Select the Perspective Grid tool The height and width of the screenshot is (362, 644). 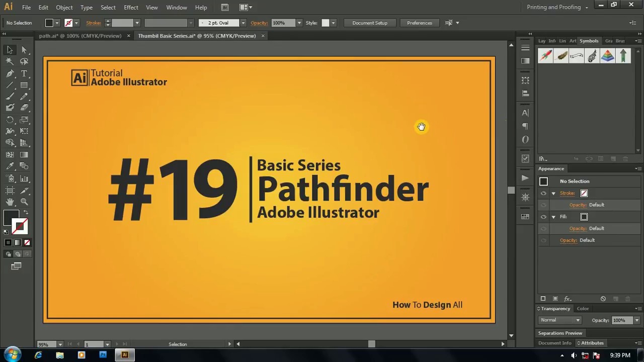click(x=24, y=143)
